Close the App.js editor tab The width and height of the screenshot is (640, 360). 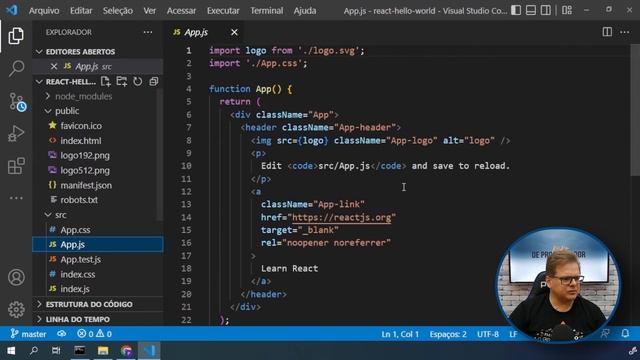point(234,32)
